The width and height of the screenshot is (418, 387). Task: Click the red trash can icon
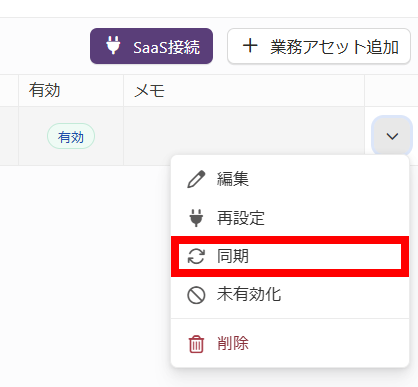(x=196, y=344)
